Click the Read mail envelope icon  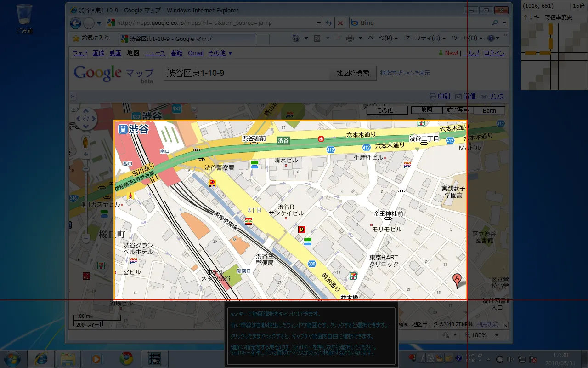click(337, 38)
